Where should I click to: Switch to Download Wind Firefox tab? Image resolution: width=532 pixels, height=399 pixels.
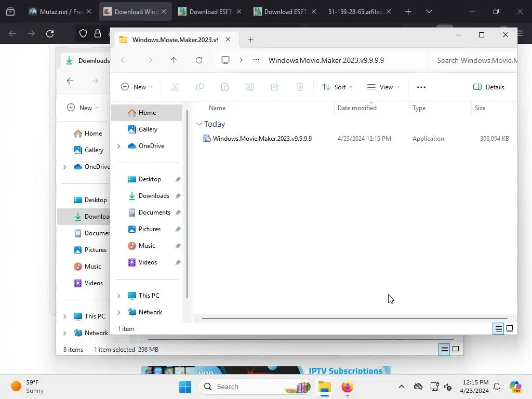(136, 12)
